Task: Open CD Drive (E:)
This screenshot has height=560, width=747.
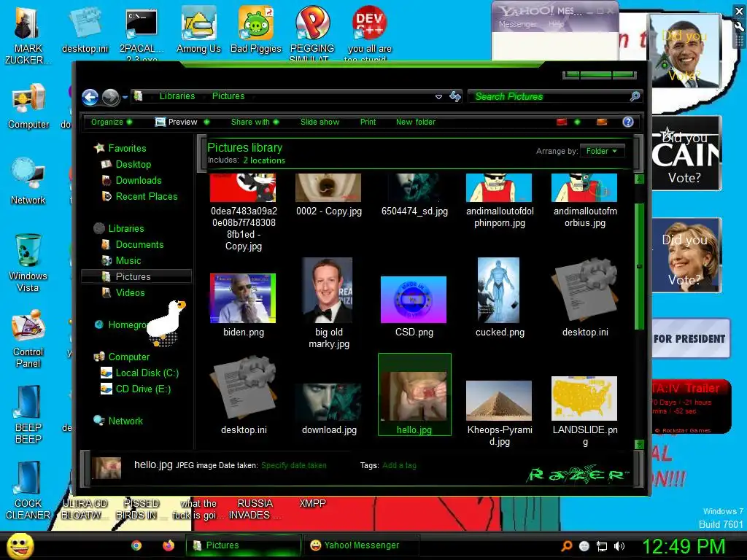Action: click(143, 389)
